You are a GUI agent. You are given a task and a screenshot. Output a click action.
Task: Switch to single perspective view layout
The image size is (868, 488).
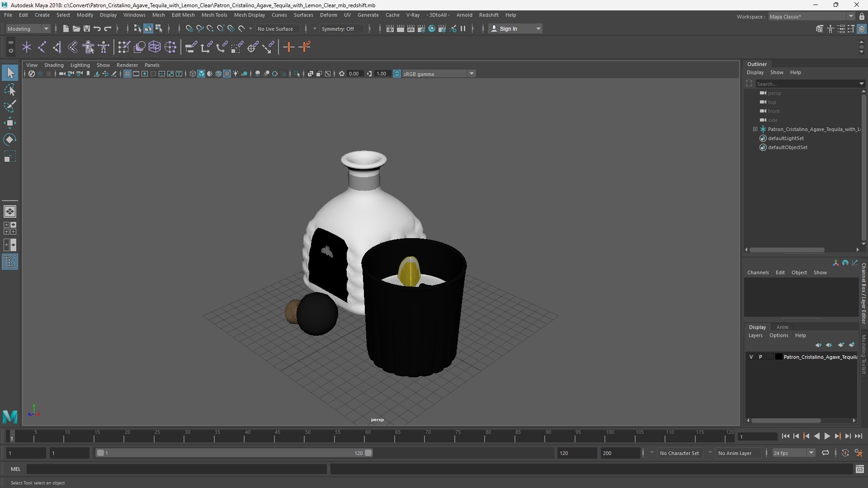tap(10, 211)
